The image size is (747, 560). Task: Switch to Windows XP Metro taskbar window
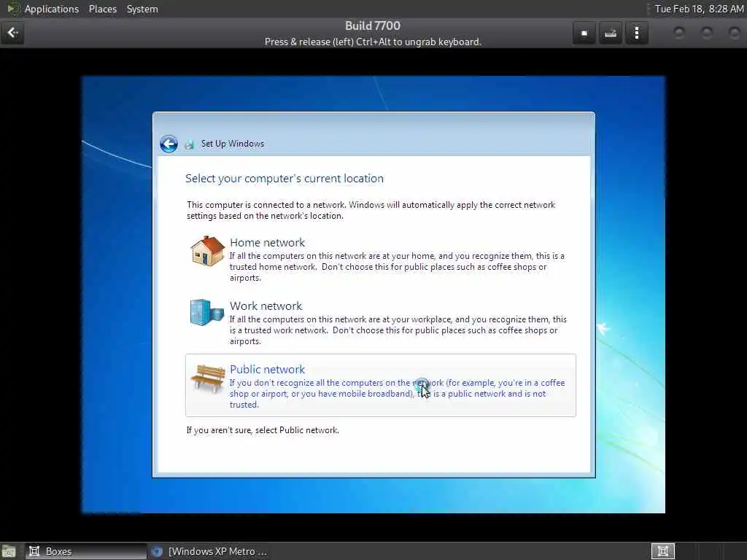click(x=209, y=551)
